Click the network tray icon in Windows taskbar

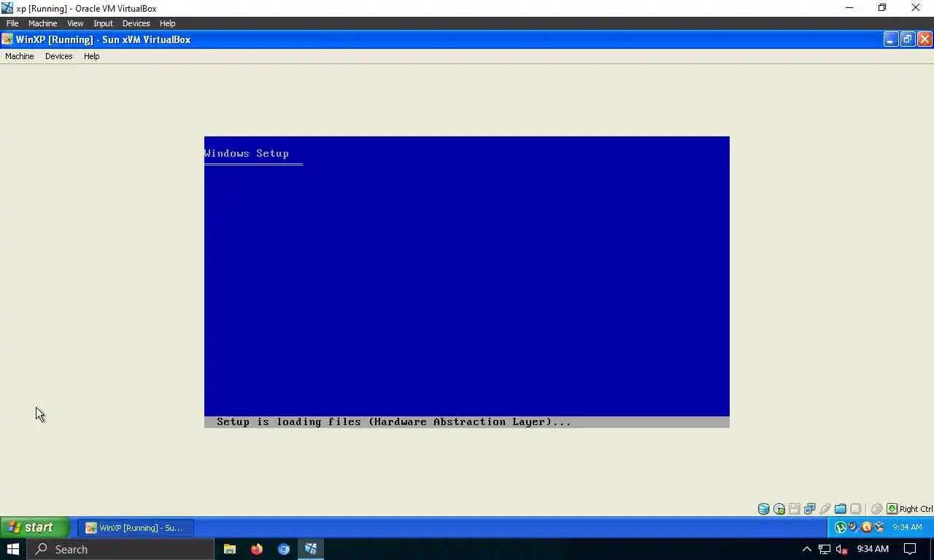[x=825, y=549]
